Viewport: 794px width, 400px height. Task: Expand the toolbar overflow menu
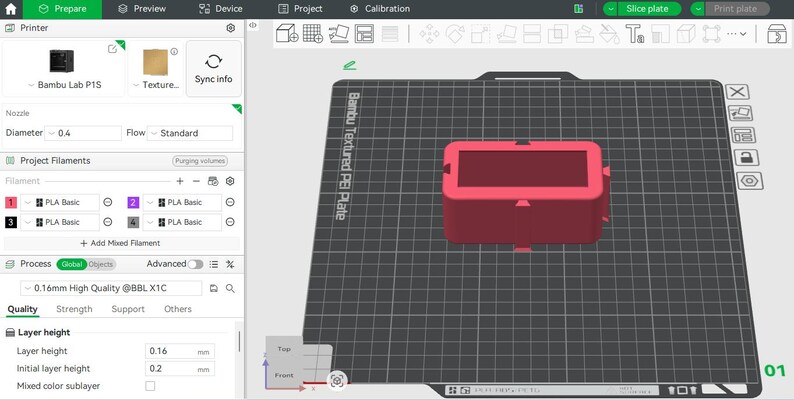[x=737, y=34]
